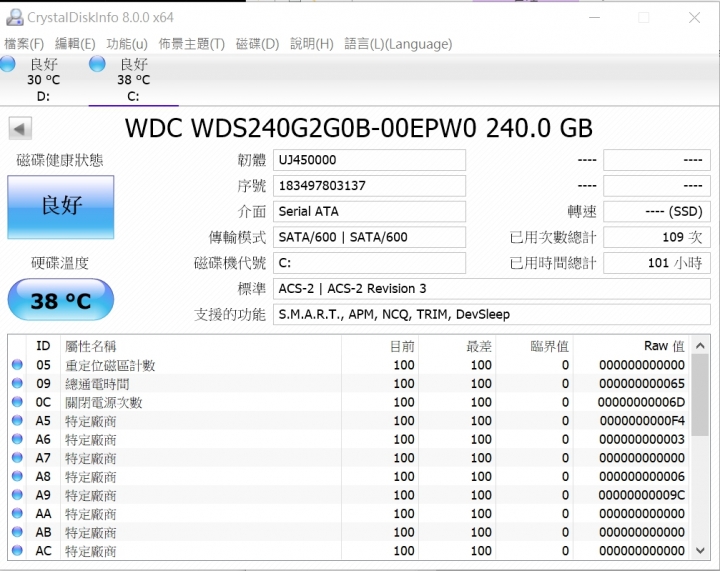Click the blue status dot for row A8
720x571 pixels.
pyautogui.click(x=17, y=476)
